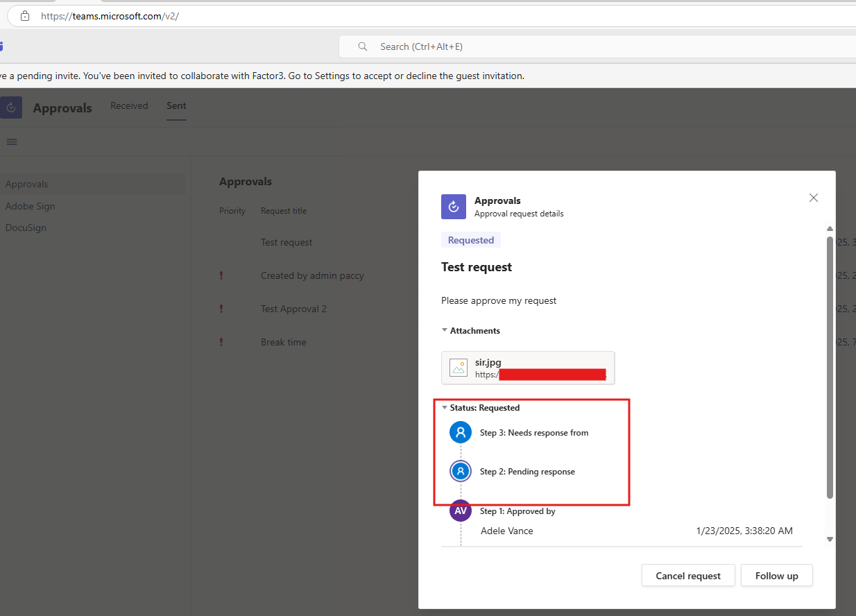Open the Test request row in list
The height and width of the screenshot is (616, 856).
click(x=286, y=242)
